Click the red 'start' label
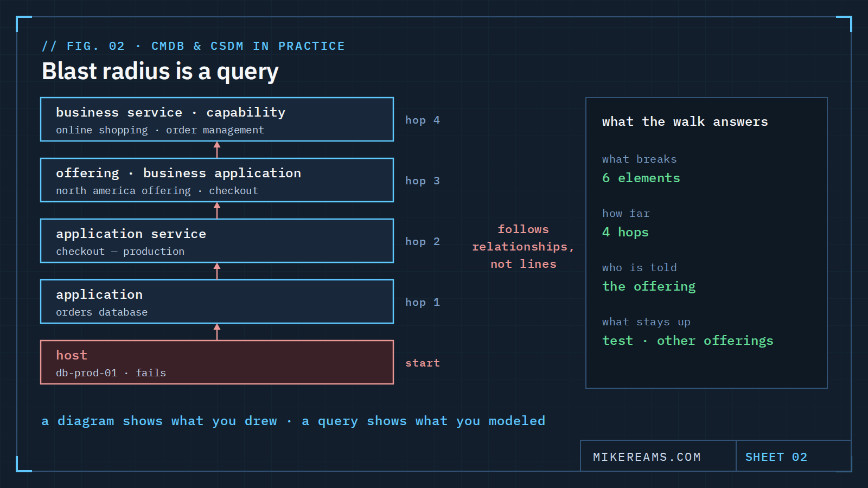The width and height of the screenshot is (868, 488). tap(423, 363)
